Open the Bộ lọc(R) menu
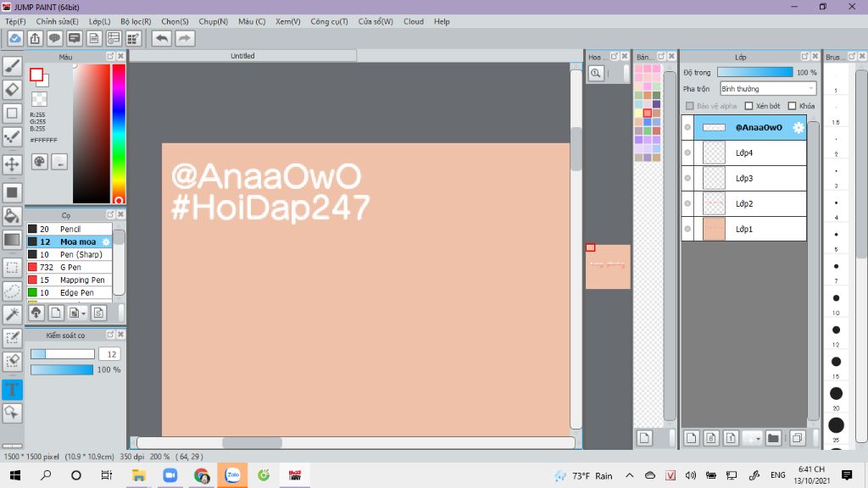868x488 pixels. coord(136,21)
